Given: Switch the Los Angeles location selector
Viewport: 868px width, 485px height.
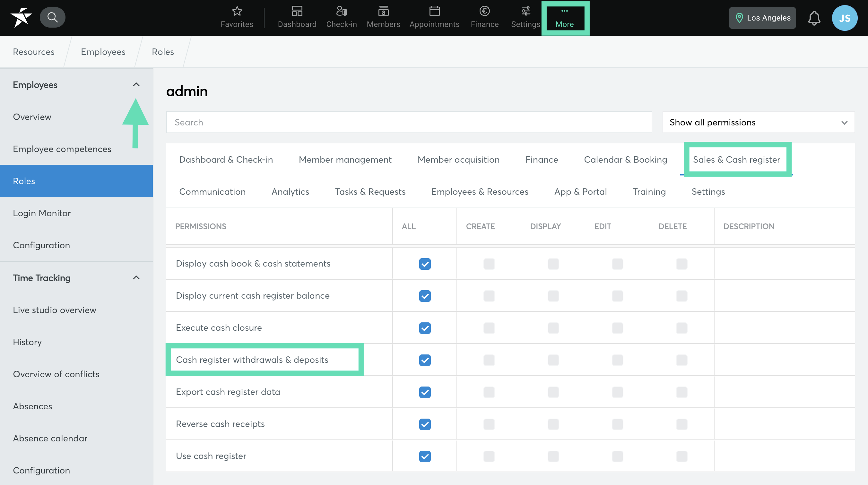Looking at the screenshot, I should pyautogui.click(x=762, y=18).
